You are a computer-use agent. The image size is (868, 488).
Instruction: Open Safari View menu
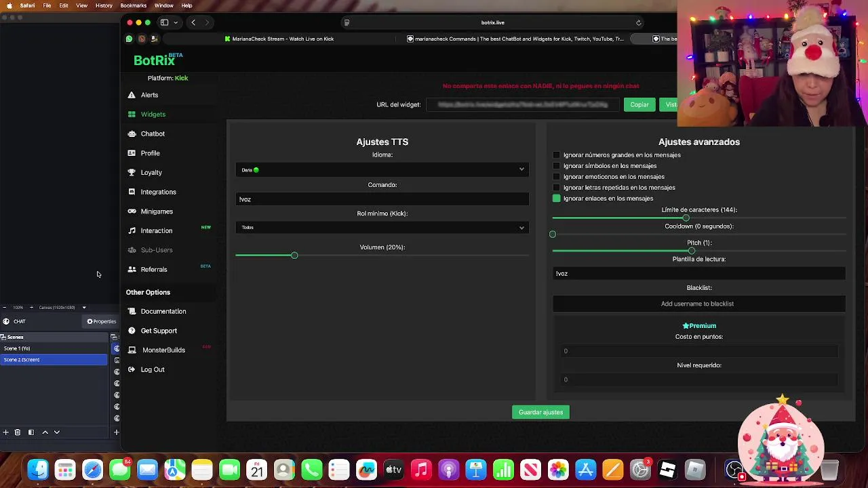(x=81, y=5)
